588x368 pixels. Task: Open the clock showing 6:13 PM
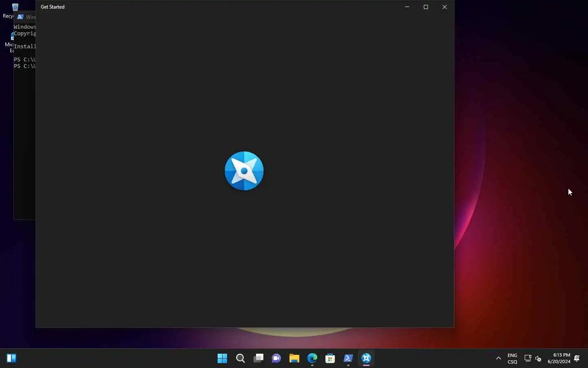point(559,359)
